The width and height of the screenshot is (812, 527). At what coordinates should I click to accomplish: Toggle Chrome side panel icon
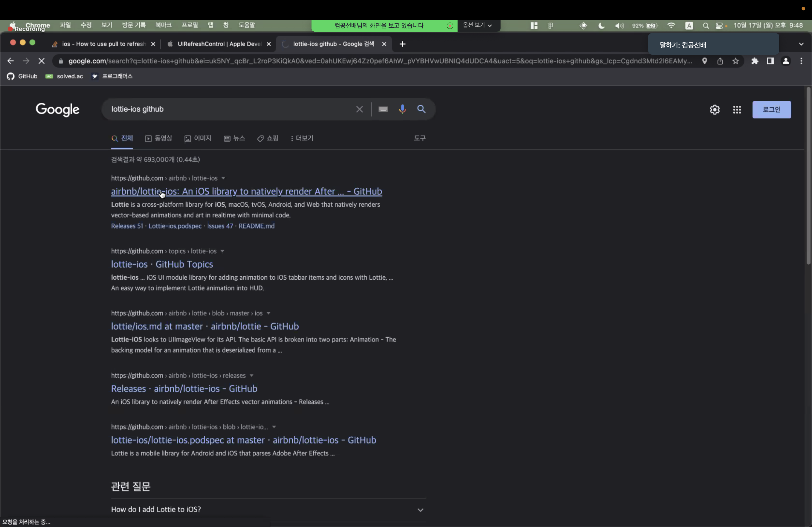[770, 61]
